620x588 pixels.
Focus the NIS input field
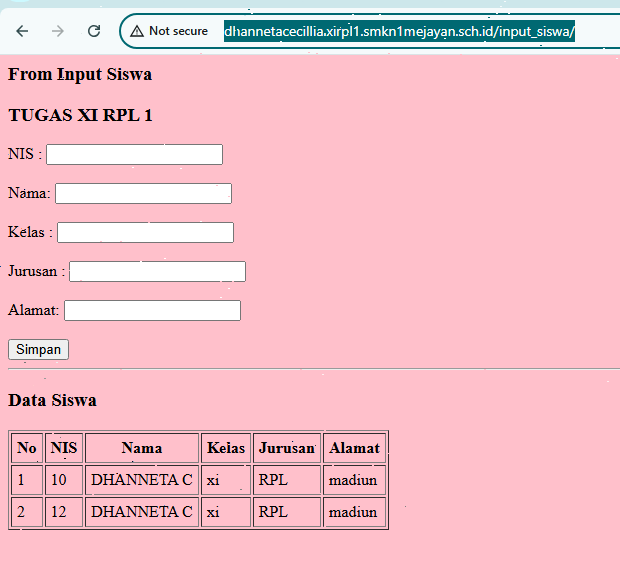point(134,154)
